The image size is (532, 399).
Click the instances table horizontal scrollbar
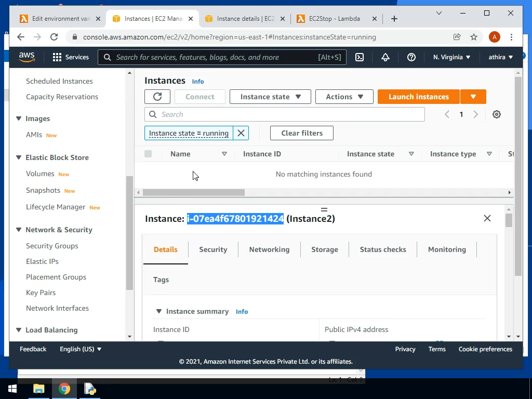(x=193, y=192)
